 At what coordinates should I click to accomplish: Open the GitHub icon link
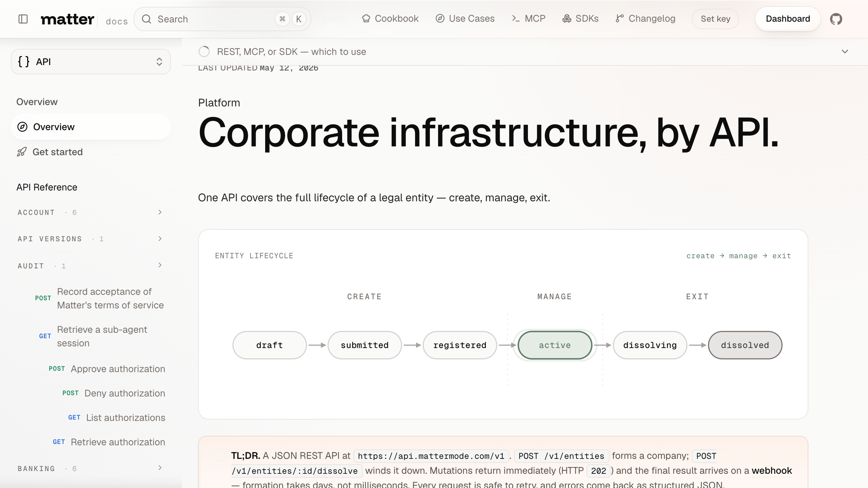tap(836, 19)
